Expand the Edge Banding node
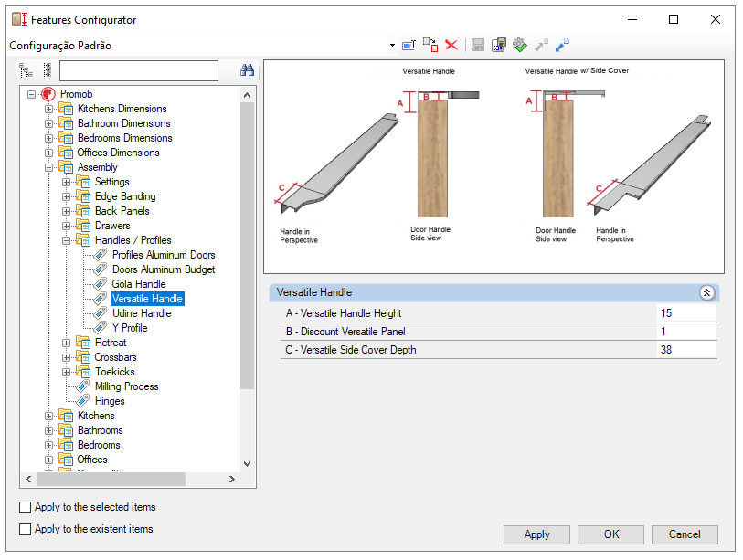743x560 pixels. [x=67, y=197]
